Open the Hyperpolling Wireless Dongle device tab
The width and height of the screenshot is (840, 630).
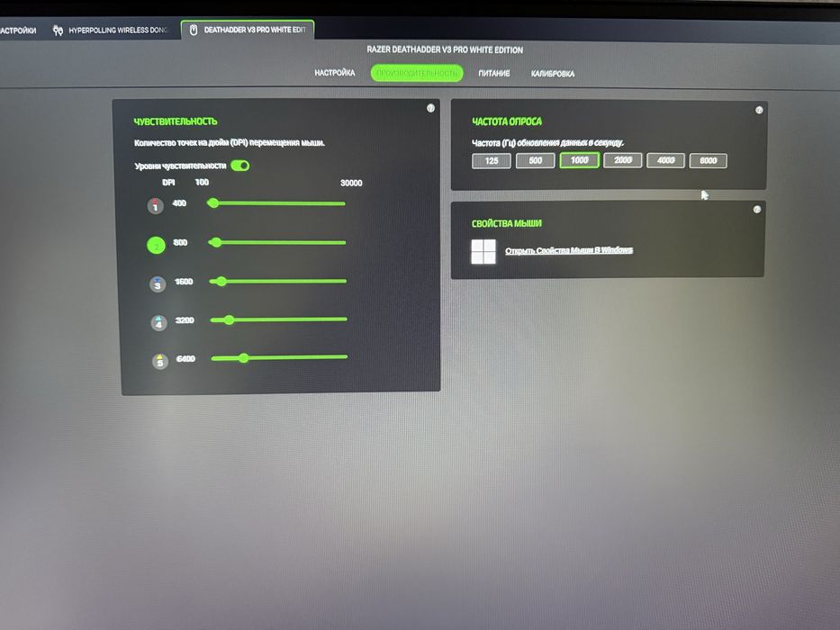pyautogui.click(x=111, y=30)
